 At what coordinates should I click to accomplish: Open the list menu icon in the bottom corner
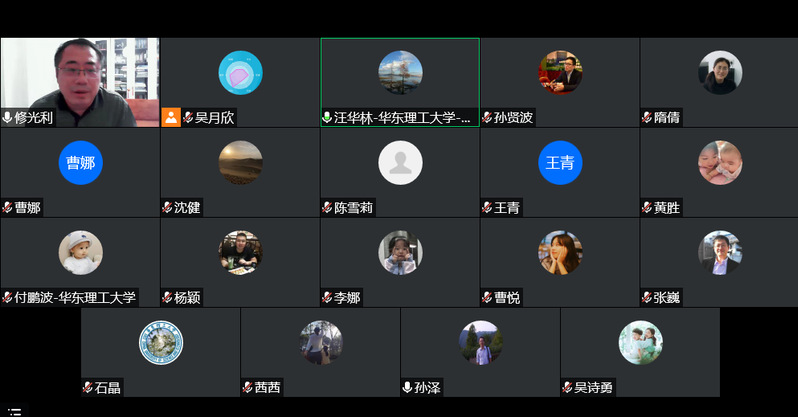[15, 411]
